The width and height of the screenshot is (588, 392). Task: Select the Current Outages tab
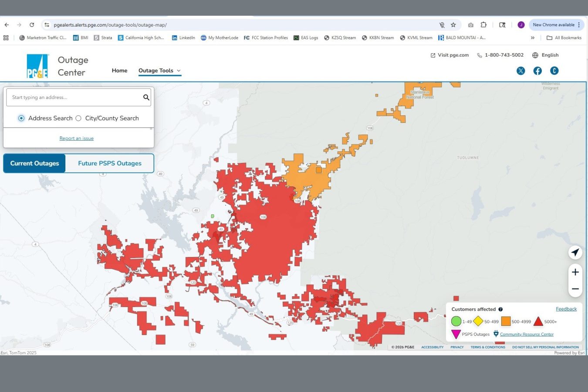(34, 163)
